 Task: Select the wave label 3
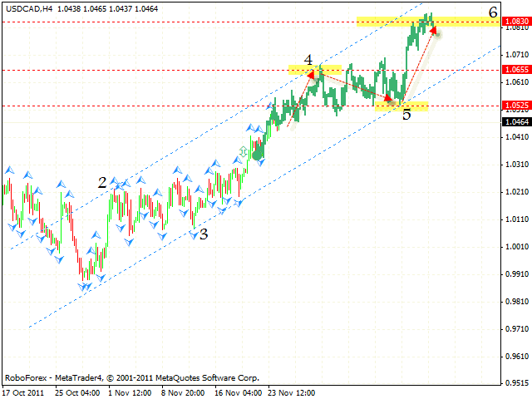pyautogui.click(x=203, y=234)
